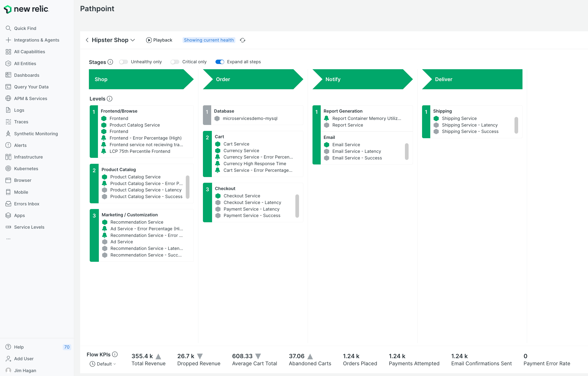Click the refresh health icon
The image size is (588, 376).
point(242,40)
